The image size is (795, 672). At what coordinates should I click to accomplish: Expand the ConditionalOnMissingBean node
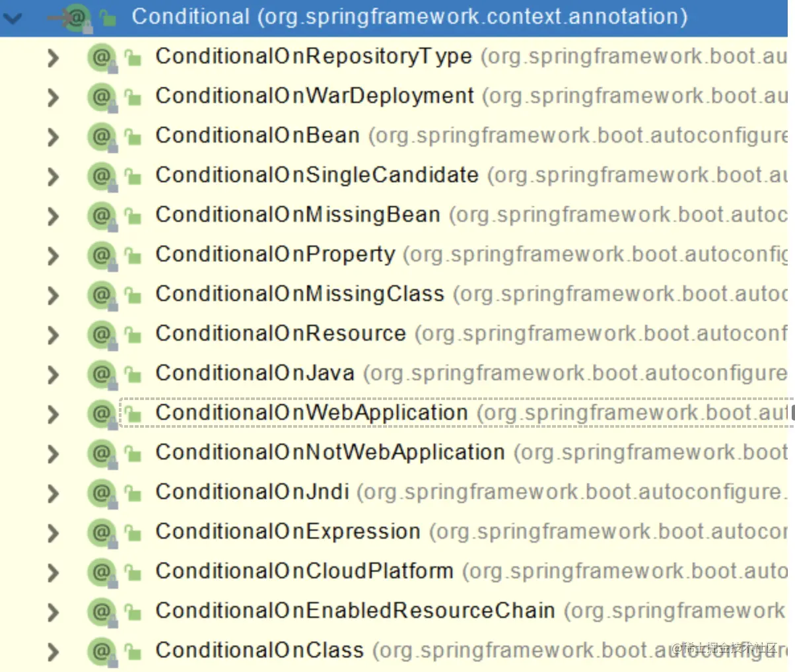click(53, 217)
